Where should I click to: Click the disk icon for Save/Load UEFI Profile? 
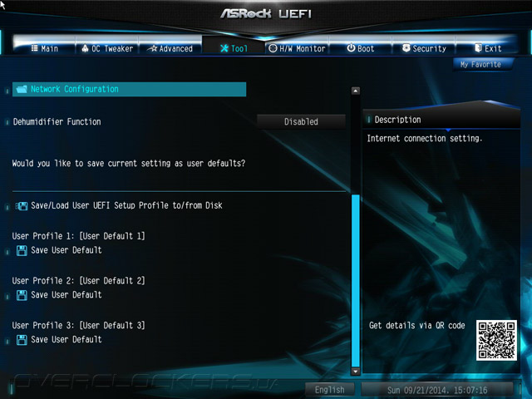tap(22, 205)
